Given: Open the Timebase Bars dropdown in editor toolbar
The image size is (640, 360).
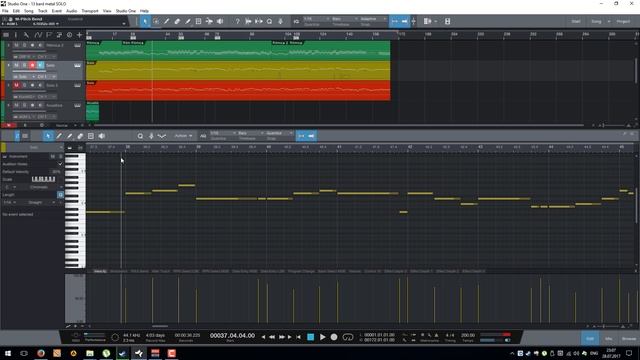Looking at the screenshot, I should (251, 133).
